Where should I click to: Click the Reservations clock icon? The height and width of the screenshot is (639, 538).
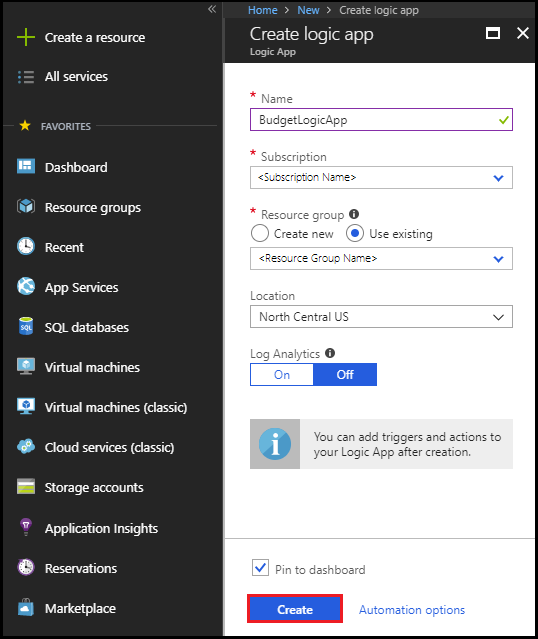point(26,567)
